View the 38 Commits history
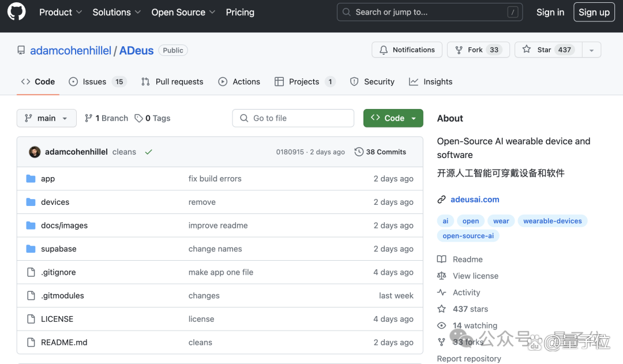Image resolution: width=623 pixels, height=364 pixels. [380, 152]
